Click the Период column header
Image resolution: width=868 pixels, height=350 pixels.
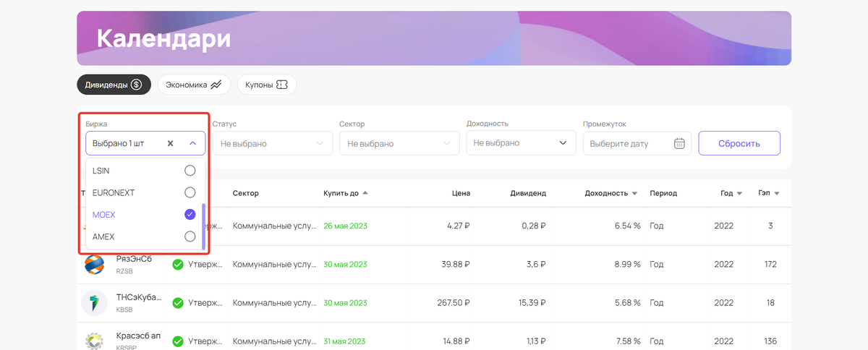(x=663, y=193)
